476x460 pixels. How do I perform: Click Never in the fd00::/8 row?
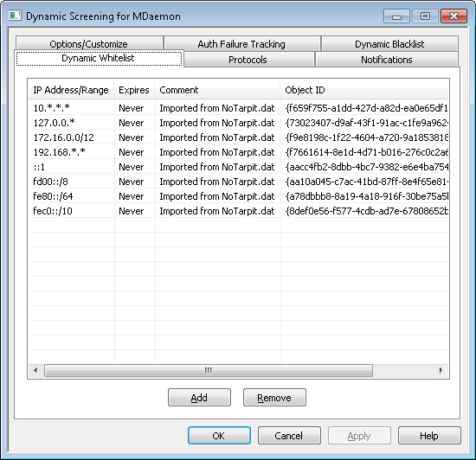(132, 182)
